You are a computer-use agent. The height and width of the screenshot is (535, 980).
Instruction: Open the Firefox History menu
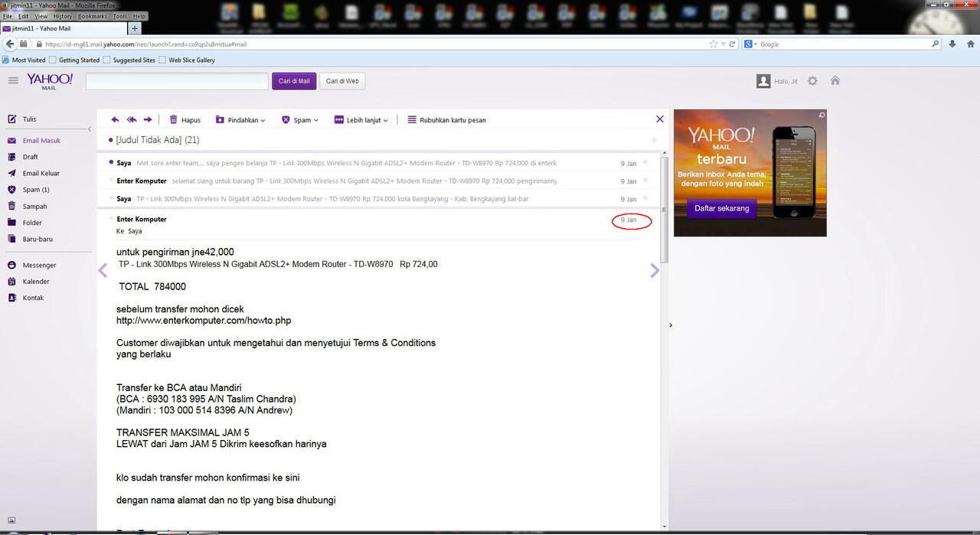(x=63, y=16)
